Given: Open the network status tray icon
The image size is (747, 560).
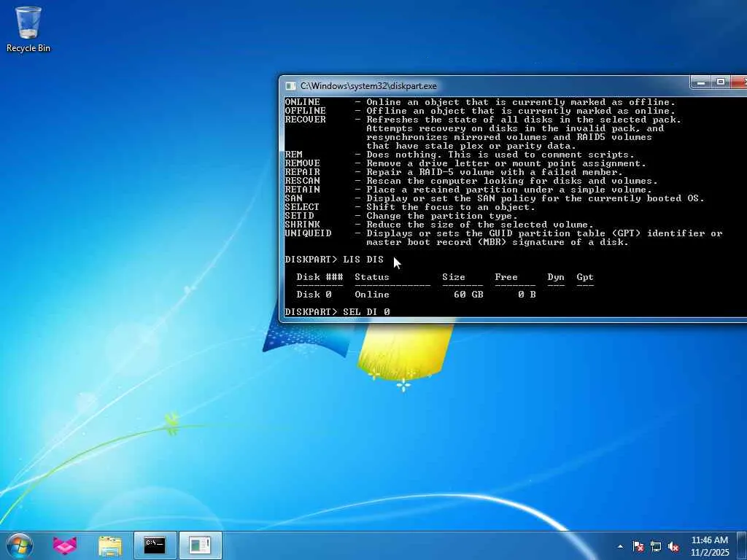Looking at the screenshot, I should 656,546.
